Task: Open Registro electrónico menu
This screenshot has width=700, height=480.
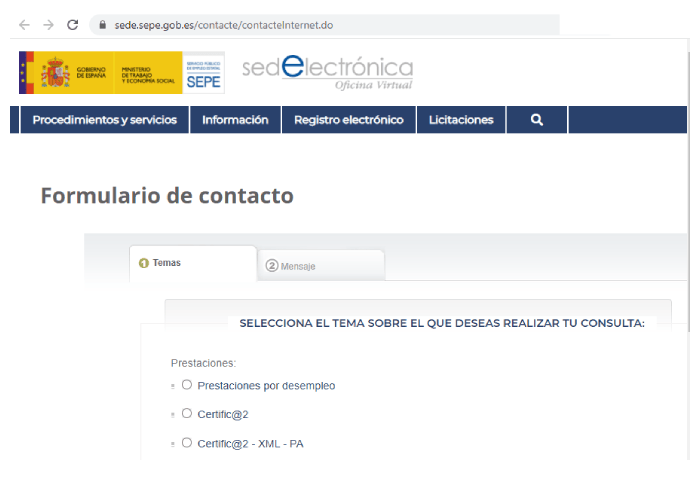Action: point(349,120)
